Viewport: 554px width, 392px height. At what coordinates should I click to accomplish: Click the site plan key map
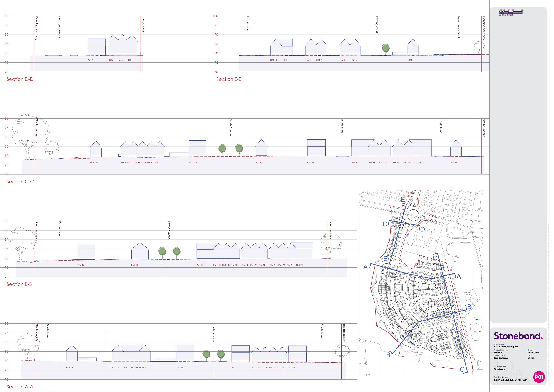(x=421, y=285)
